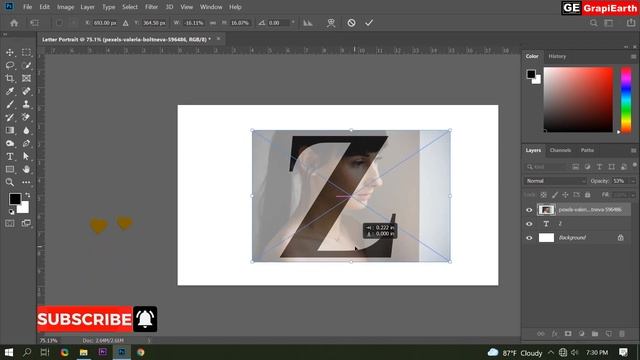640x360 pixels.
Task: Hide the Z text layer
Action: (529, 224)
